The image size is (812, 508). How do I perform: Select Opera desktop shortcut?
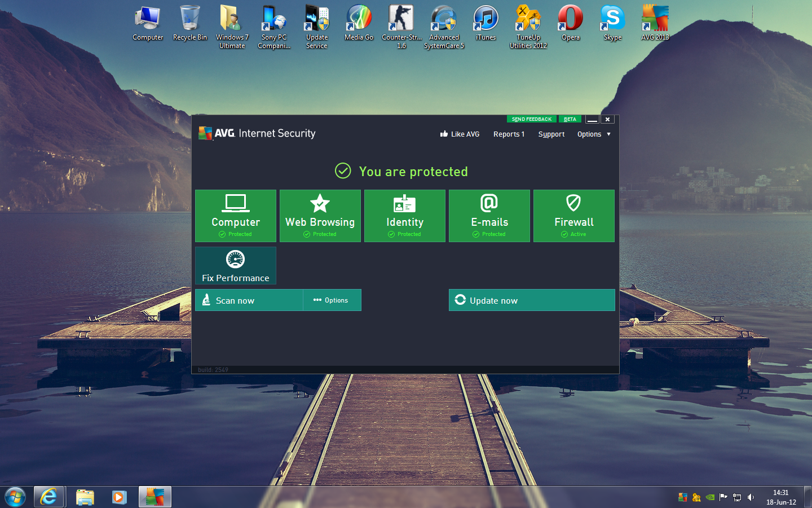coord(571,24)
